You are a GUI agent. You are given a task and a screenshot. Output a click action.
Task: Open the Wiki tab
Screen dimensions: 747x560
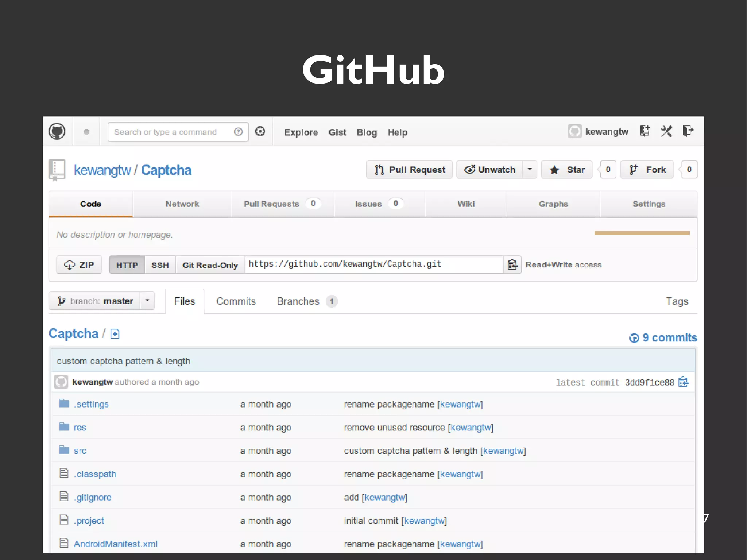466,204
